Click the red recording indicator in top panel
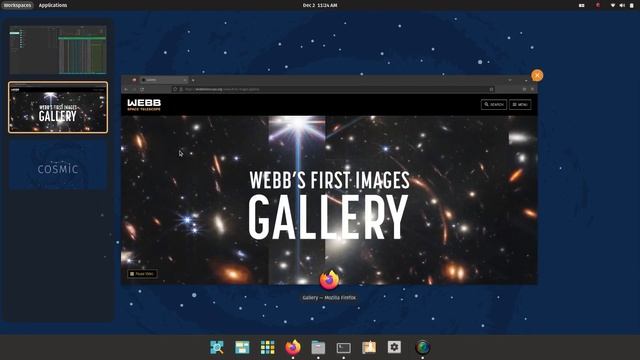 (x=598, y=5)
